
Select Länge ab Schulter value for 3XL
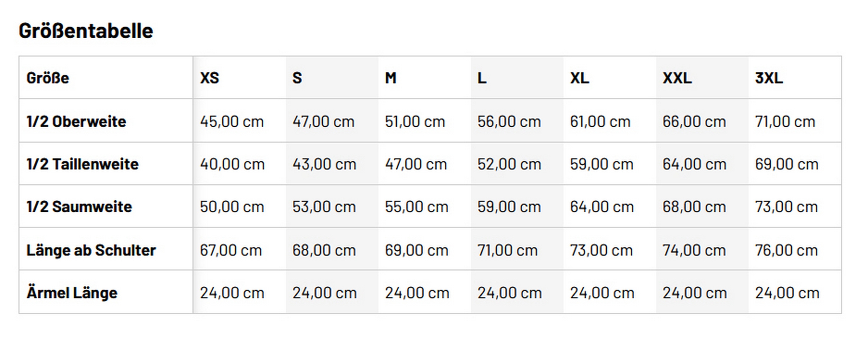click(x=786, y=250)
